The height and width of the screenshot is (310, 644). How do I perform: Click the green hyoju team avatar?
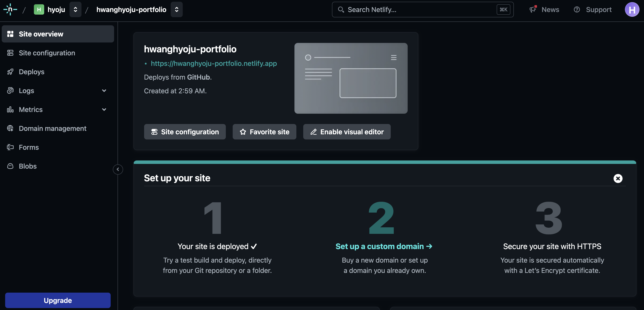coord(39,9)
